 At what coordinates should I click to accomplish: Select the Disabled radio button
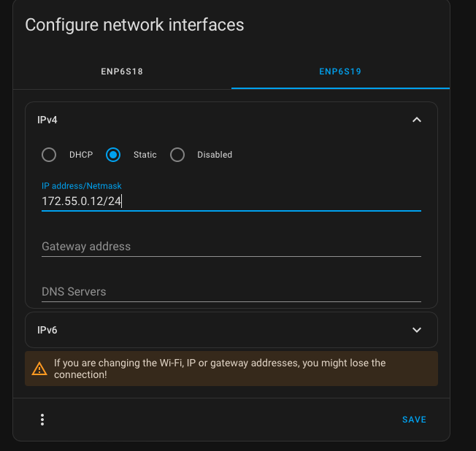177,155
